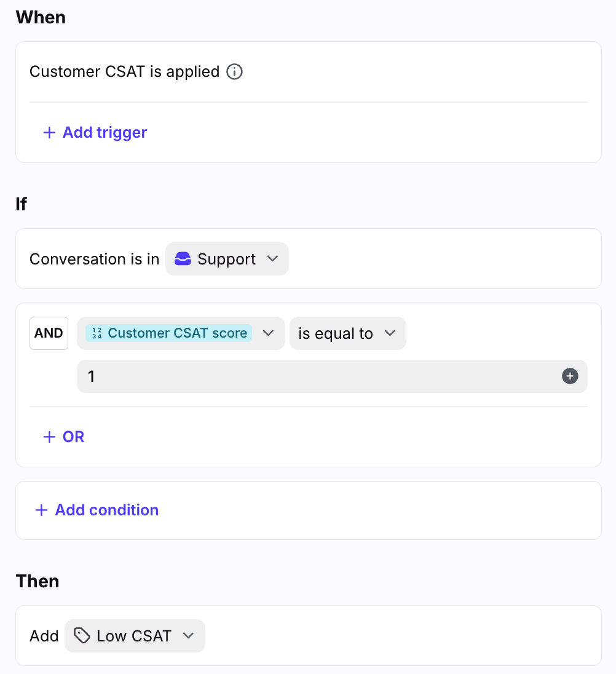Click the Customer CSAT score chip label
Viewport: 616px width, 674px height.
[x=178, y=333]
